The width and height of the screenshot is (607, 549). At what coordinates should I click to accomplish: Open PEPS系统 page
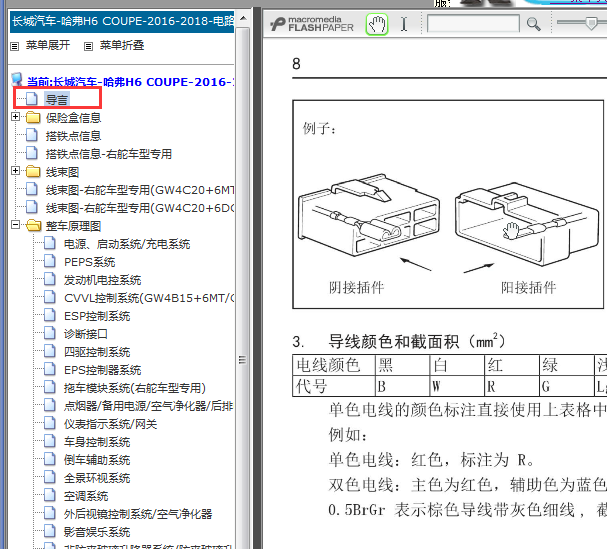pyautogui.click(x=89, y=262)
